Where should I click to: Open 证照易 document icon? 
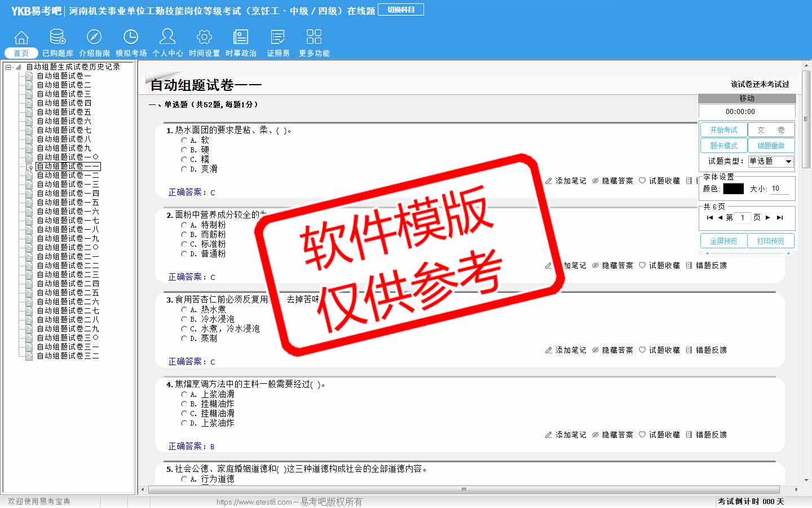pyautogui.click(x=278, y=37)
